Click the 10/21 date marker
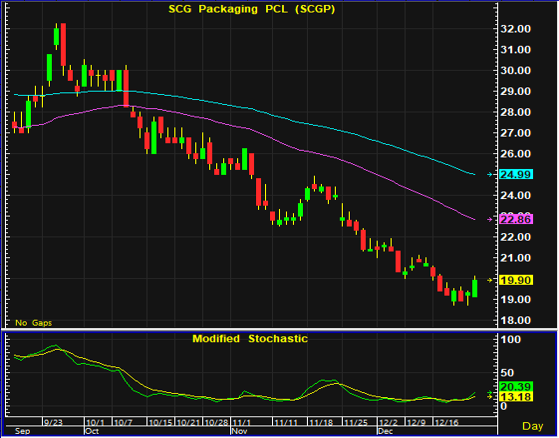 point(189,422)
